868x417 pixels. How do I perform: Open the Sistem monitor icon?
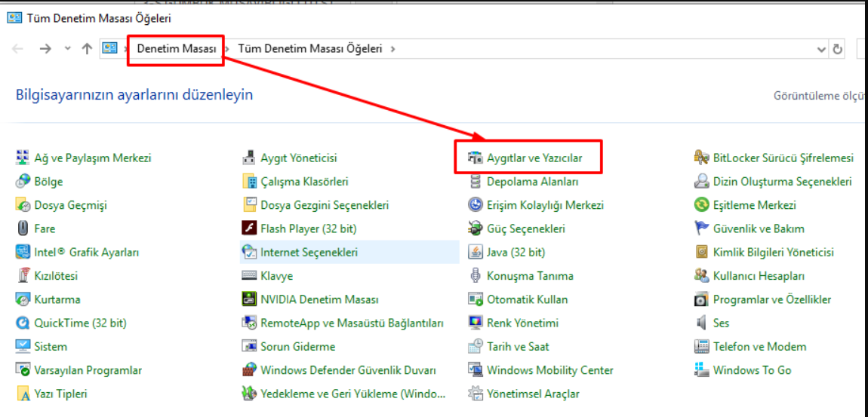point(23,346)
